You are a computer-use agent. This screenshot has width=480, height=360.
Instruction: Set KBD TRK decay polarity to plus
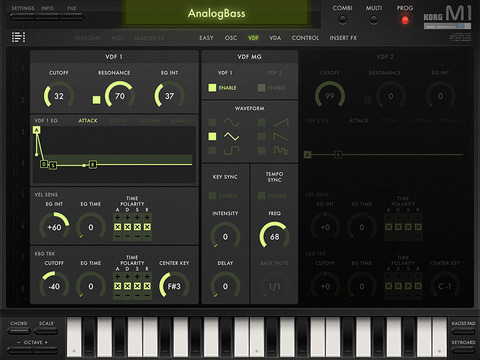tap(127, 277)
